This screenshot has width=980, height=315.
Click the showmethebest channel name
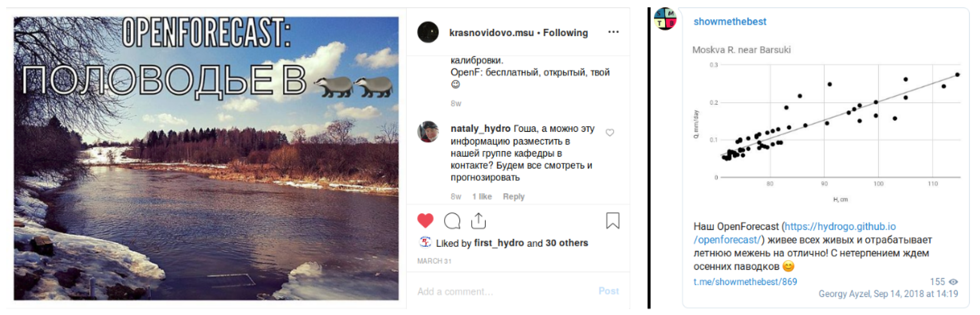(x=730, y=22)
